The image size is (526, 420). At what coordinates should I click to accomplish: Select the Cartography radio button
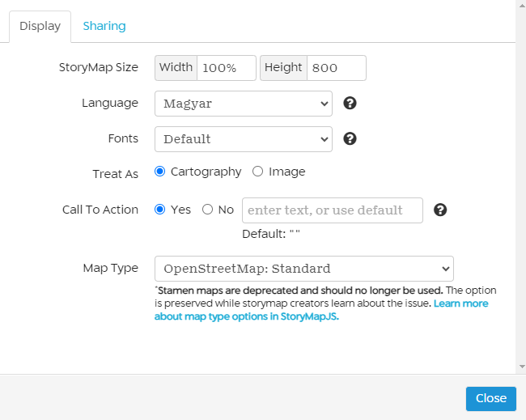[x=159, y=172]
